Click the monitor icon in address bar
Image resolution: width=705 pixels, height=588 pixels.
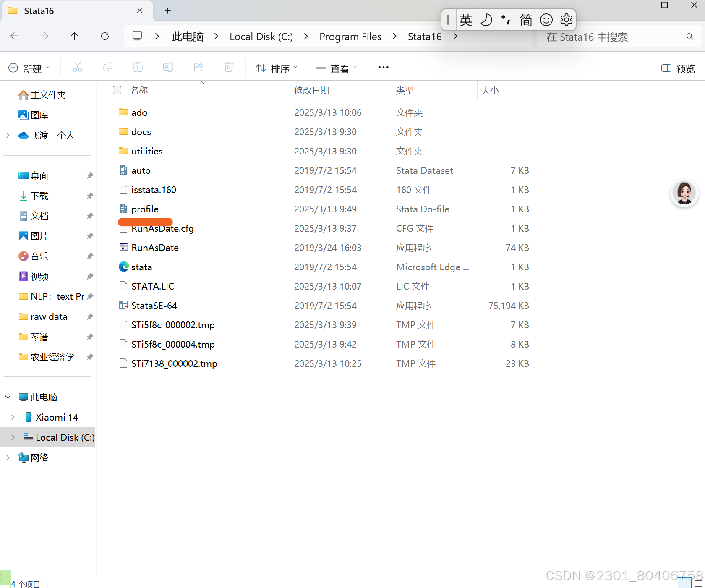pyautogui.click(x=137, y=36)
